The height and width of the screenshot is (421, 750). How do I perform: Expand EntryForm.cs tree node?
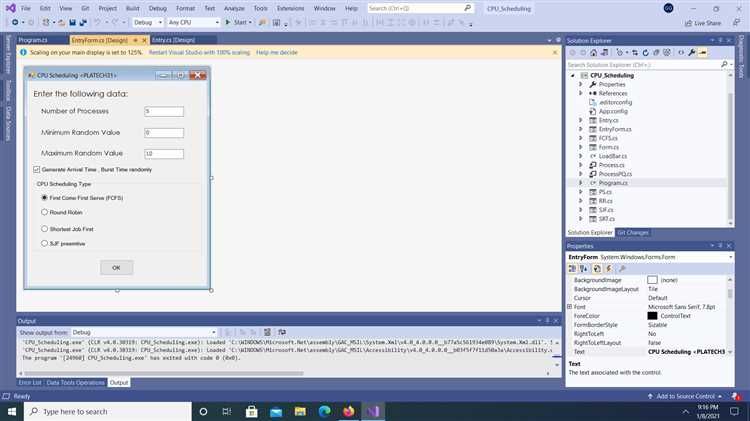point(581,129)
